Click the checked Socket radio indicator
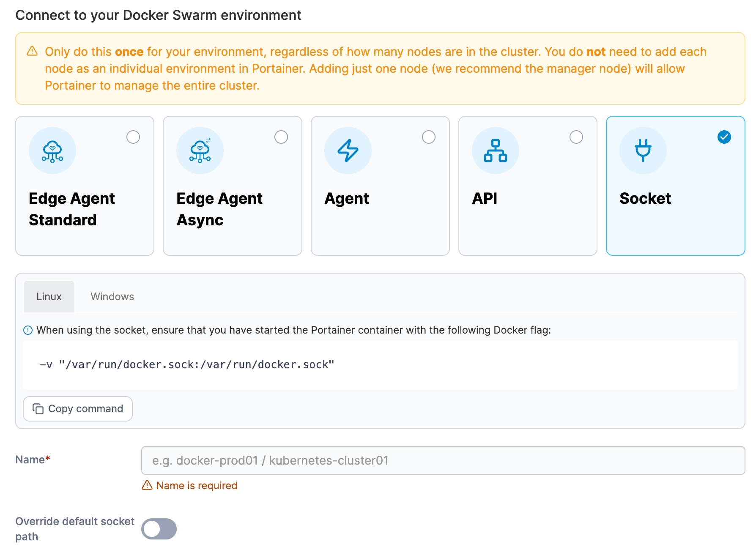756x553 pixels. [x=724, y=137]
